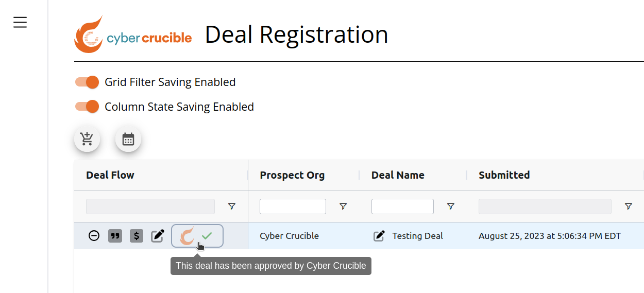Open filter menu for Deal Name column
644x293 pixels.
(x=451, y=206)
